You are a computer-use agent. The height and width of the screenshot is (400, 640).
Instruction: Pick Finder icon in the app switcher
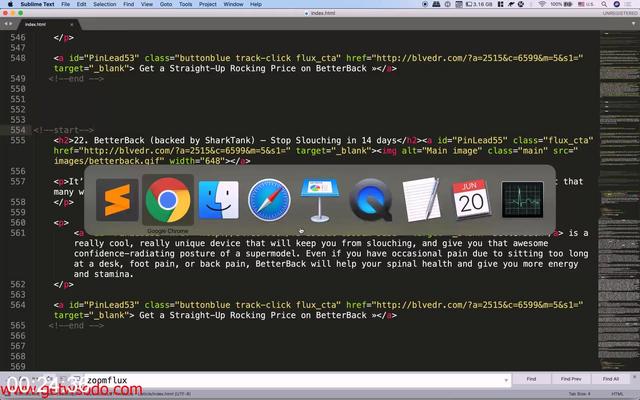[x=218, y=200]
